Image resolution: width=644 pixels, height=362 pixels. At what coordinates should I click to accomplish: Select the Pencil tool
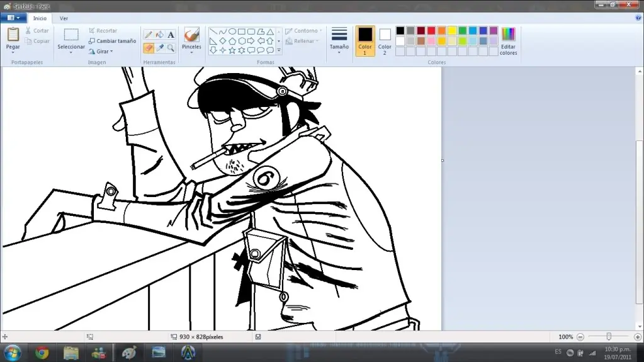click(149, 35)
